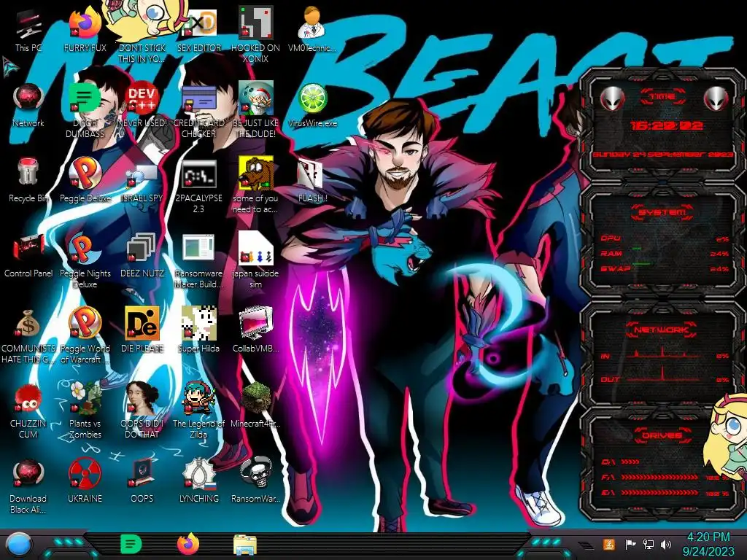Open File Explorer from the taskbar
The image size is (747, 560).
(x=245, y=545)
